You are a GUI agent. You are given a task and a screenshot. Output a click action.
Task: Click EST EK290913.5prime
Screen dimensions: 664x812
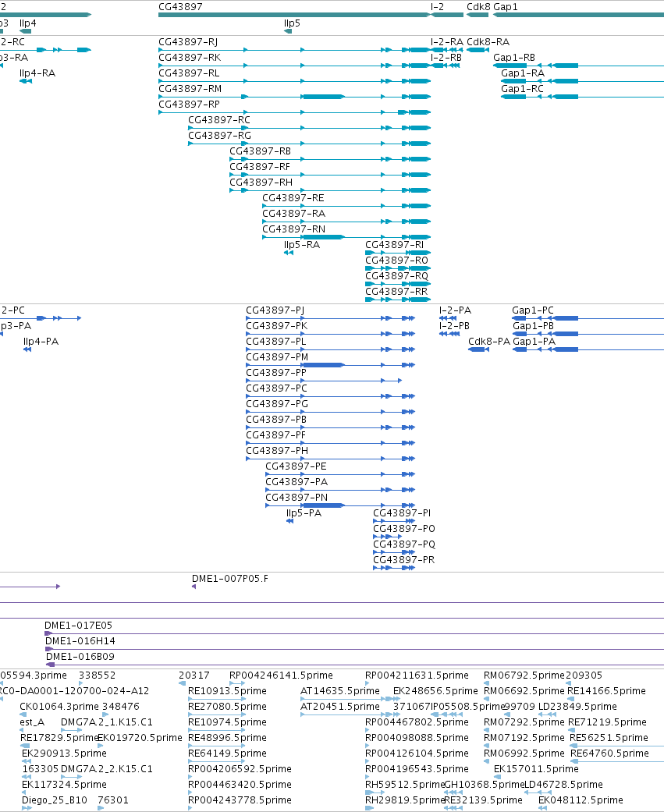[64, 753]
